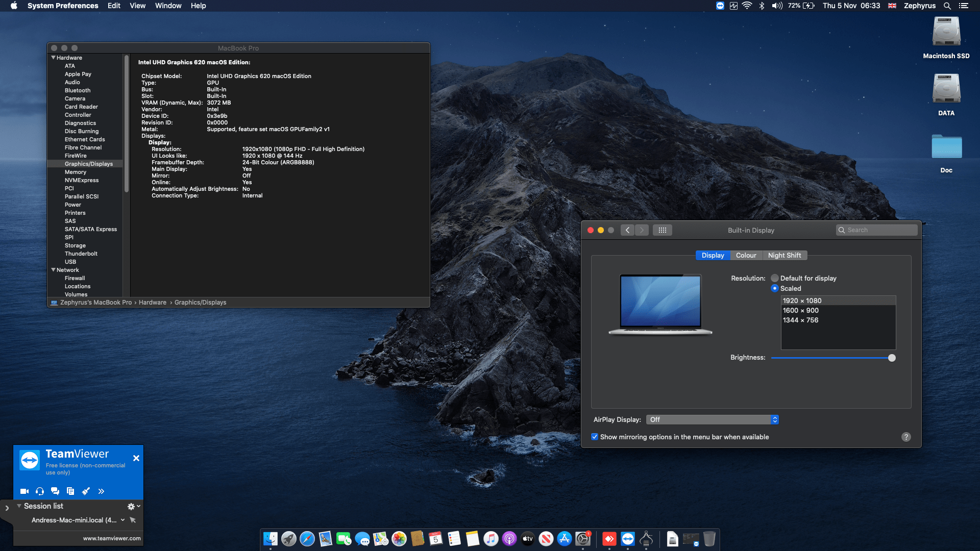Click TeamViewer whiteboard brush icon
The width and height of the screenshot is (980, 551).
[86, 491]
